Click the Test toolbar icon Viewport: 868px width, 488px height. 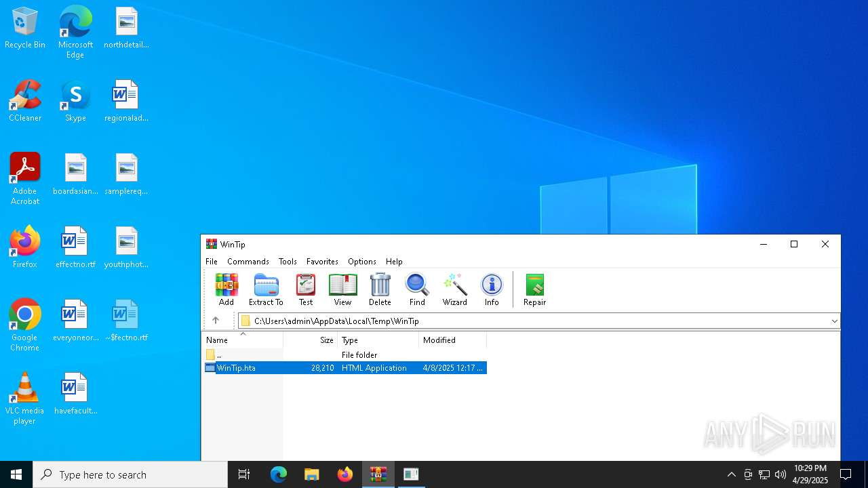[306, 290]
